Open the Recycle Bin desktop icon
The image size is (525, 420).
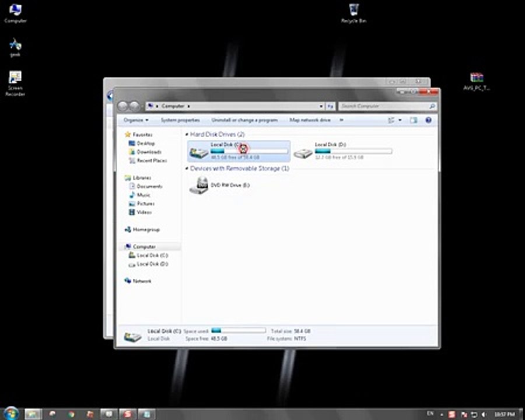(x=353, y=13)
